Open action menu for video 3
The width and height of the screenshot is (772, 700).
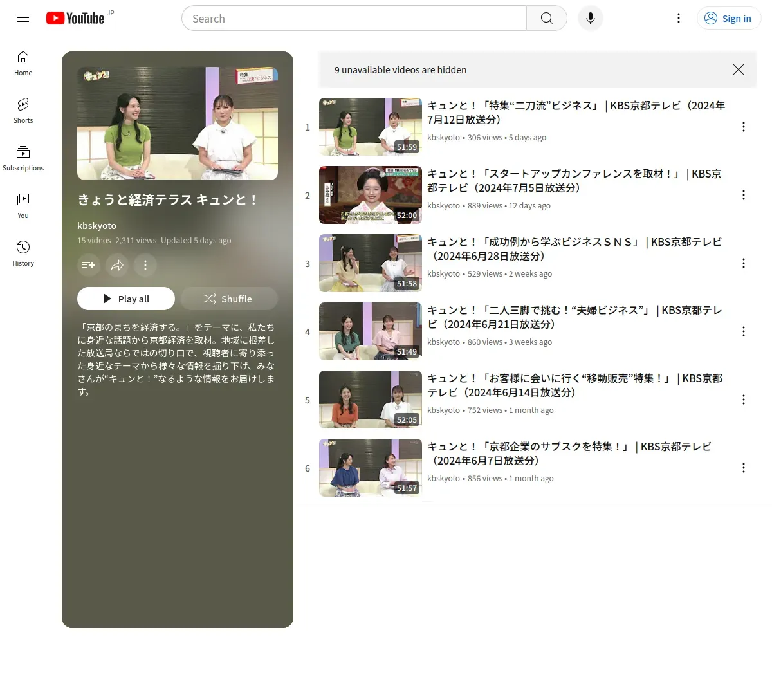(x=744, y=263)
